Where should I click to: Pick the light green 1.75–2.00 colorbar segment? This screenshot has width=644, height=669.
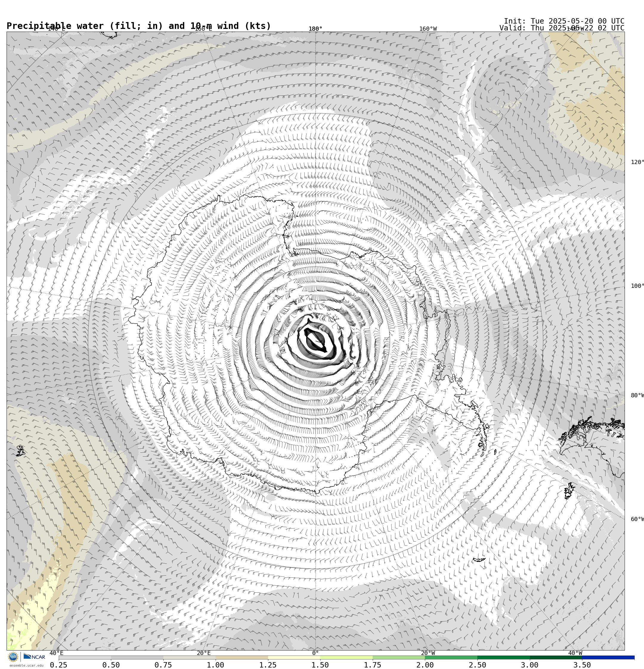pyautogui.click(x=399, y=657)
